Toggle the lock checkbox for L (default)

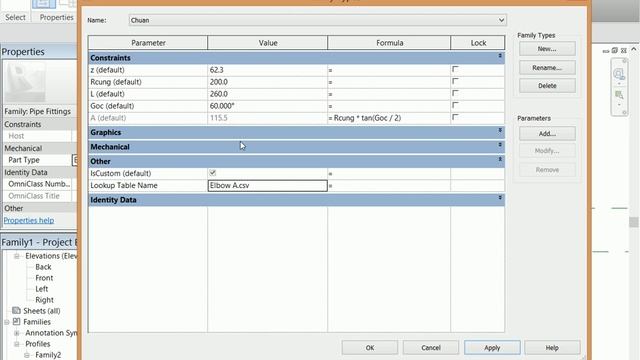click(x=456, y=93)
